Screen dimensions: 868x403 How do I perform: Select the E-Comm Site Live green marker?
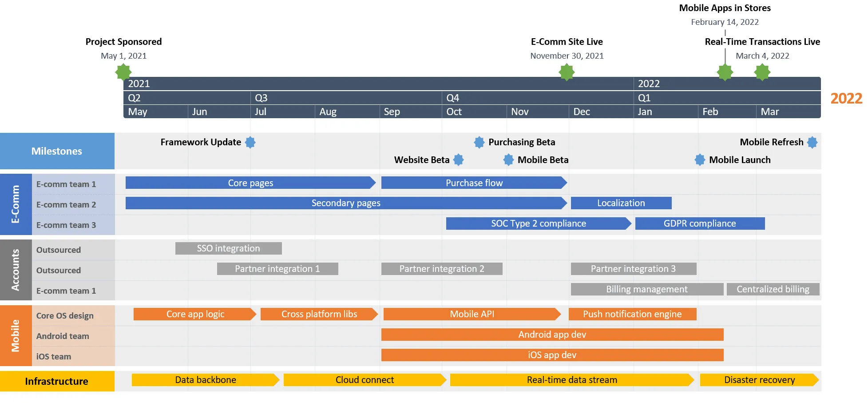[x=567, y=72]
